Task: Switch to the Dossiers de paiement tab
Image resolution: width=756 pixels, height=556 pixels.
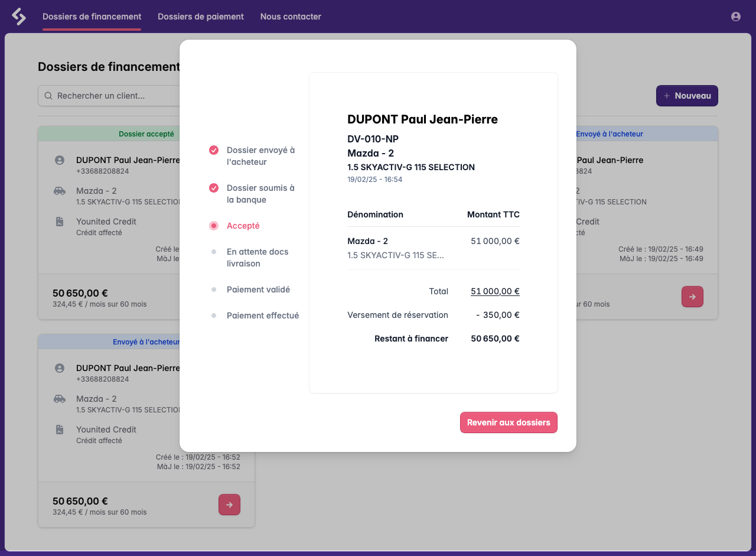Action: (x=200, y=17)
